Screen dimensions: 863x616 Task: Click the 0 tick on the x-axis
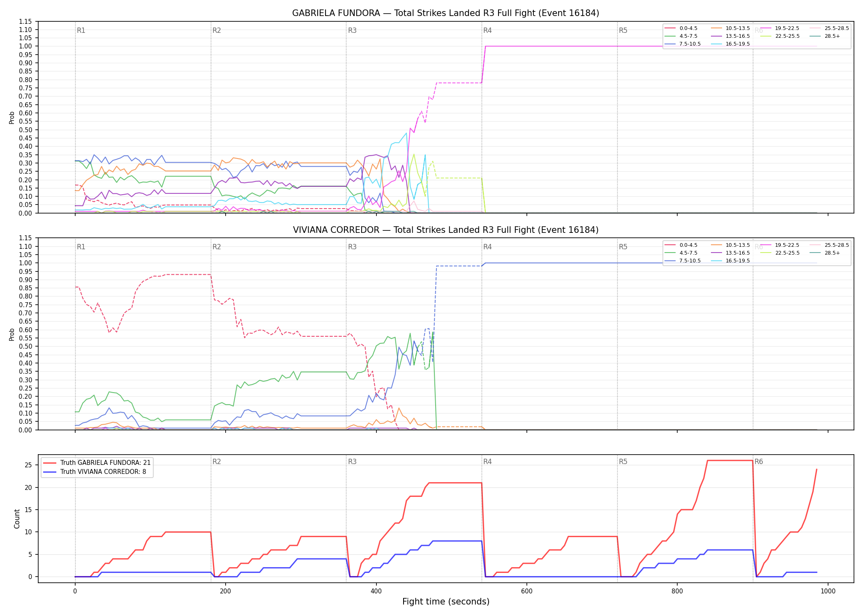tap(75, 591)
